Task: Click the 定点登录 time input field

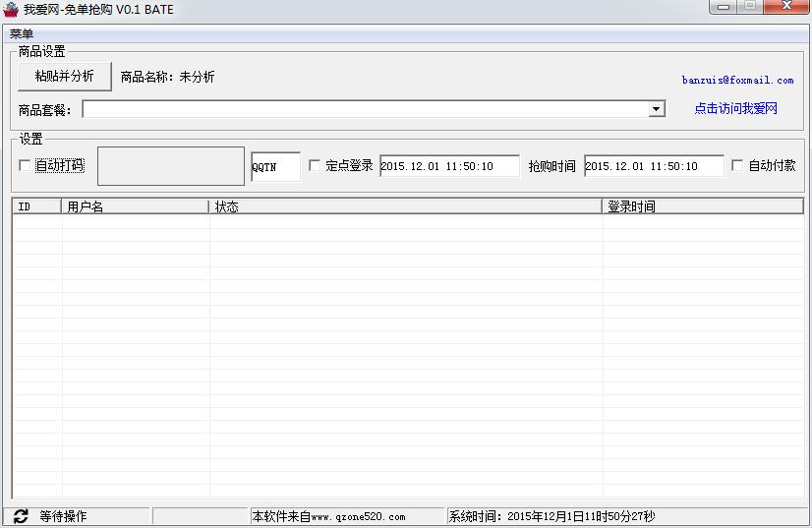Action: [449, 166]
